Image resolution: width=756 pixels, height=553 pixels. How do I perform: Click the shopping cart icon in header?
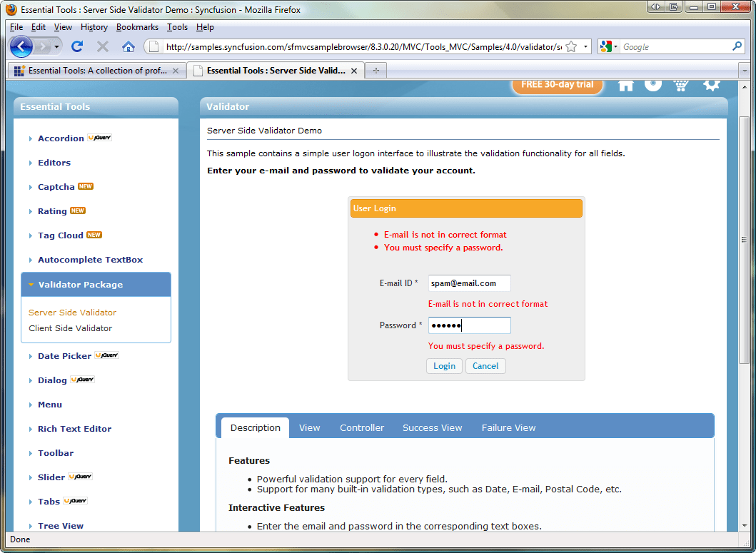(681, 86)
